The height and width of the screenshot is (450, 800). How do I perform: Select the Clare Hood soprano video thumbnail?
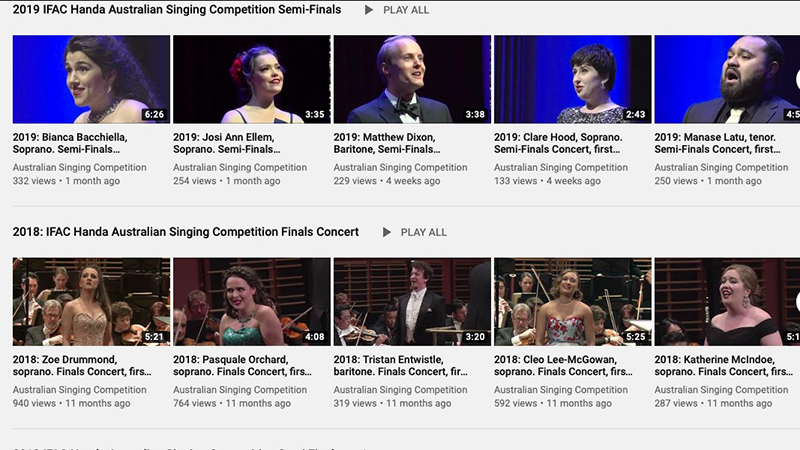(572, 79)
